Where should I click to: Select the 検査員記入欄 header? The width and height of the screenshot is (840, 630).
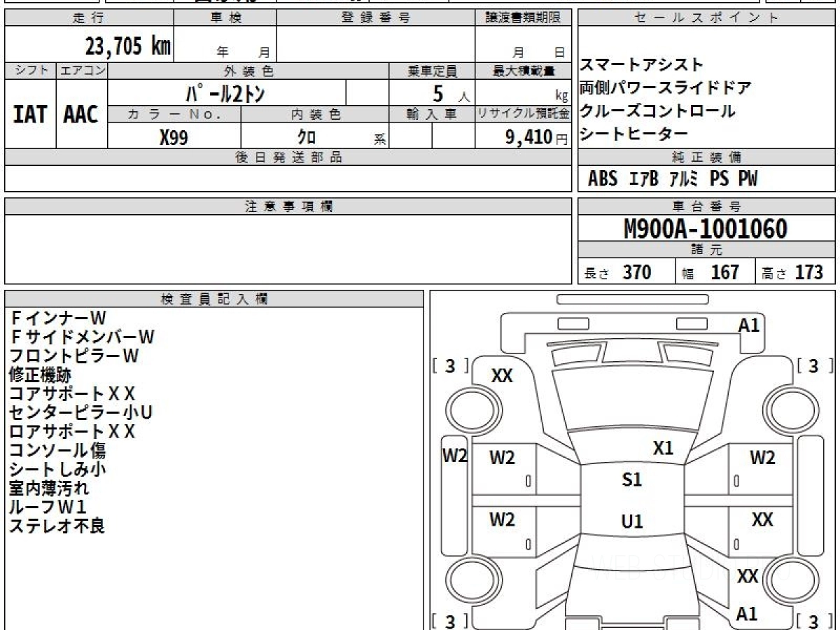214,299
